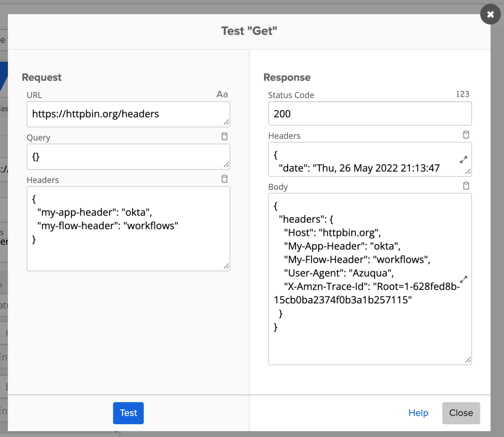Click the object type icon beside Response Headers
This screenshot has width=504, height=437.
(x=466, y=135)
